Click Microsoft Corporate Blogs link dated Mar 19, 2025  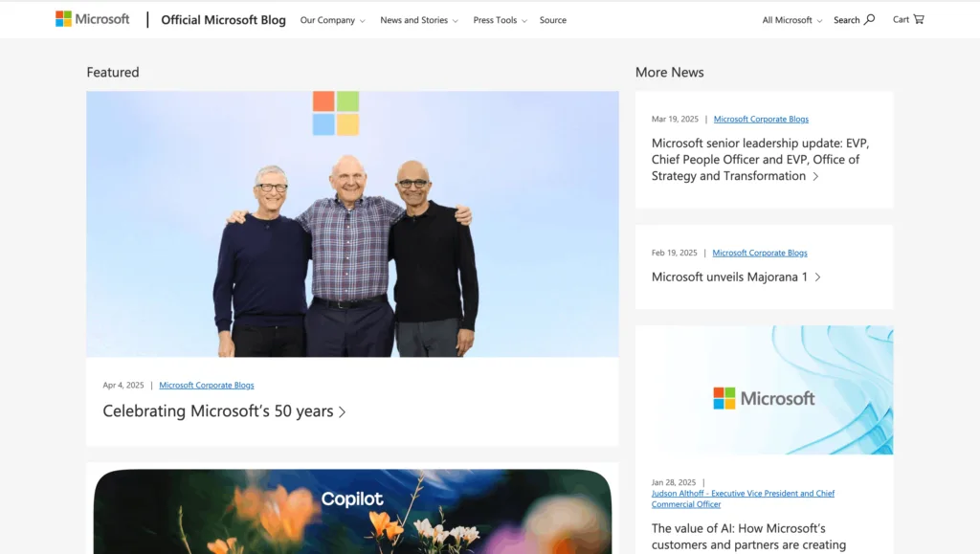pyautogui.click(x=761, y=120)
